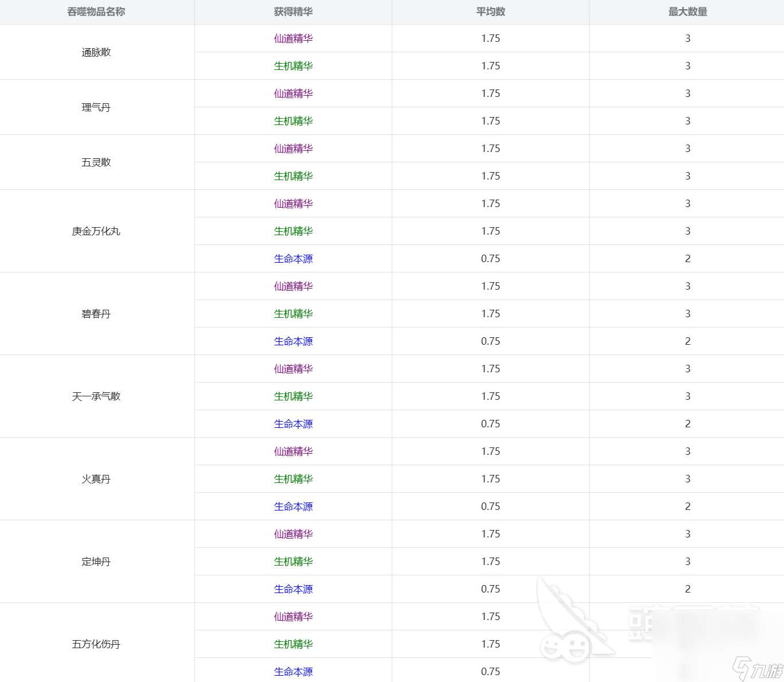
Task: Click 仙道精华 in the 五方化伤丹 group
Action: 293,617
